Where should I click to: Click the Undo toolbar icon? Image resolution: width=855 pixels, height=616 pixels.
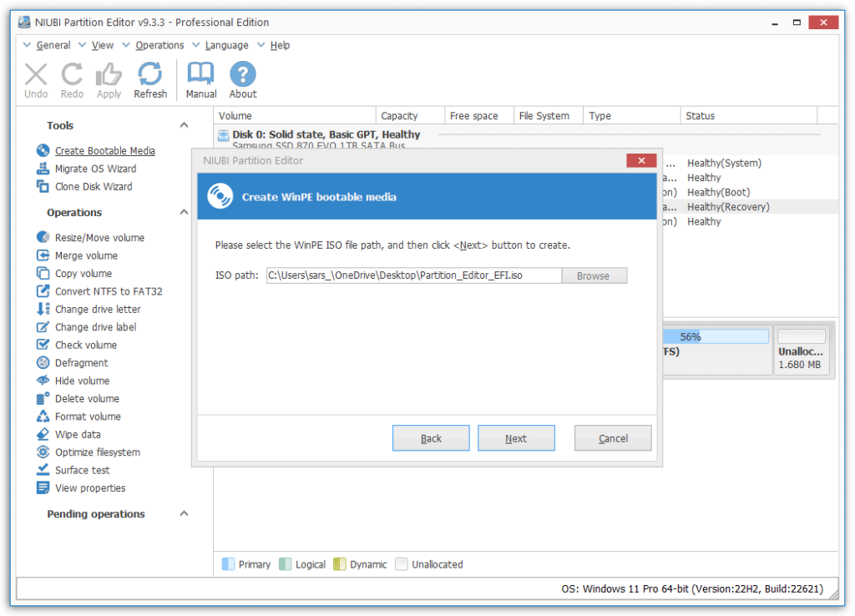click(36, 74)
